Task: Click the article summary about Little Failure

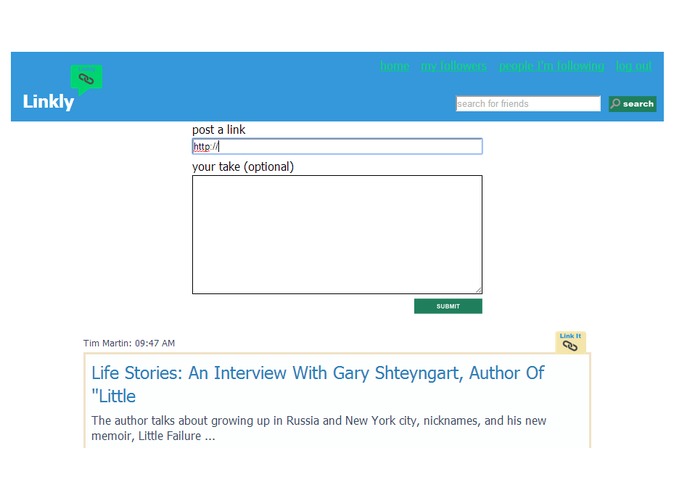Action: [x=319, y=428]
